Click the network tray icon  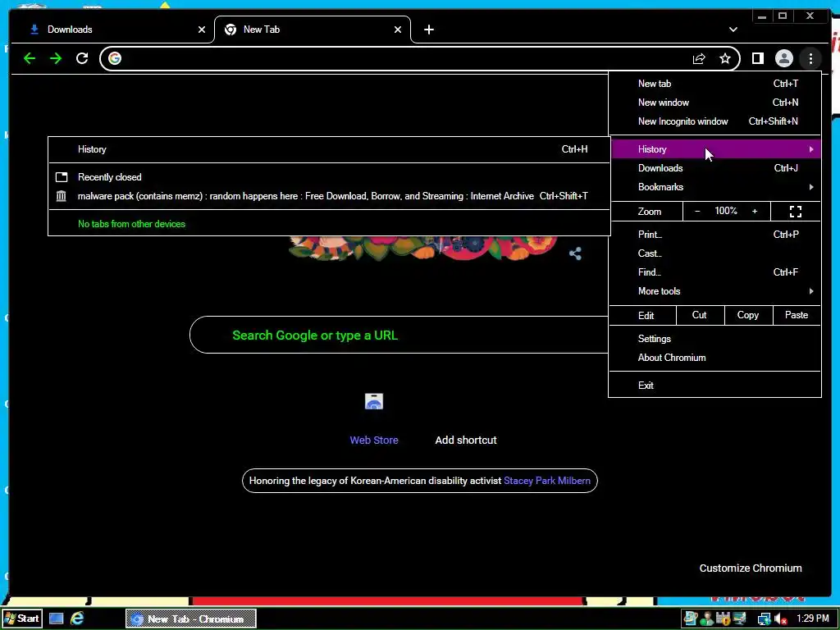click(763, 619)
